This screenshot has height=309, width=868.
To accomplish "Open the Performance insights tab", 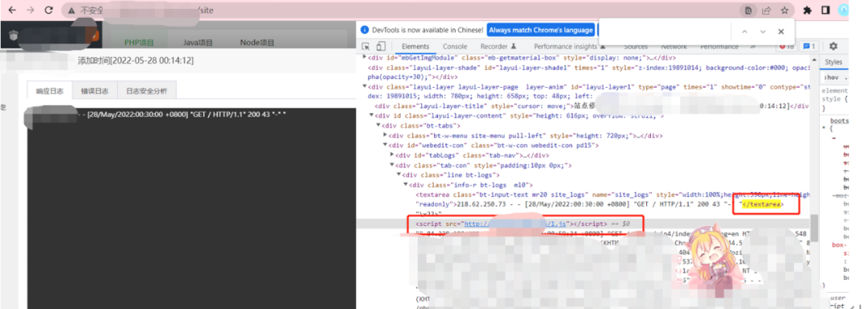I will pos(570,47).
